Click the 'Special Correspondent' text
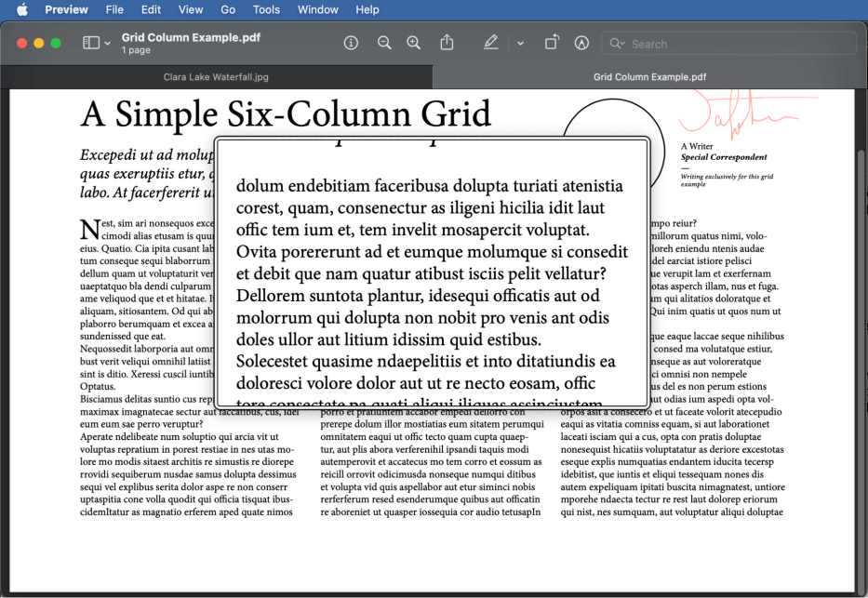This screenshot has width=868, height=598. click(x=724, y=157)
